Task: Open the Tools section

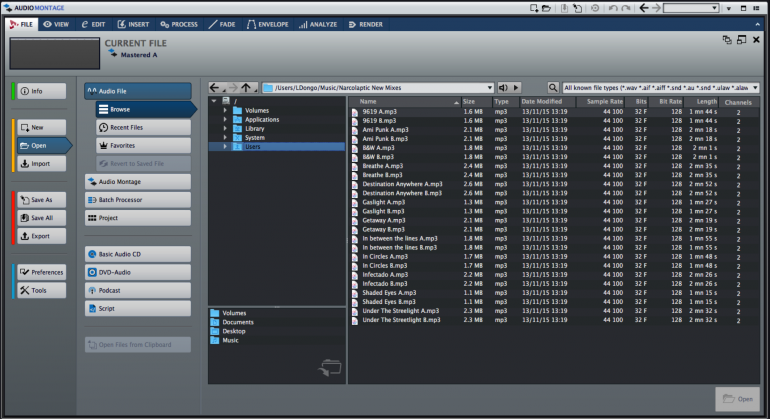Action: pyautogui.click(x=42, y=290)
